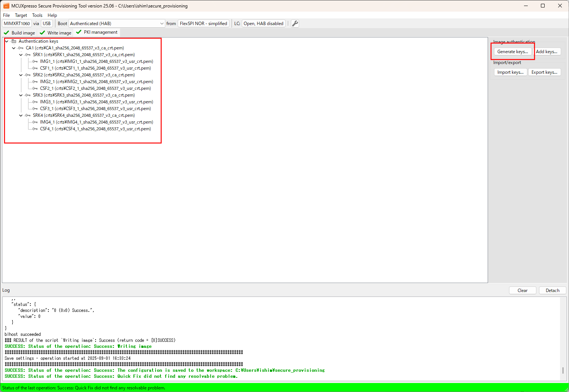
Task: Open the Boot type dropdown
Action: (116, 24)
